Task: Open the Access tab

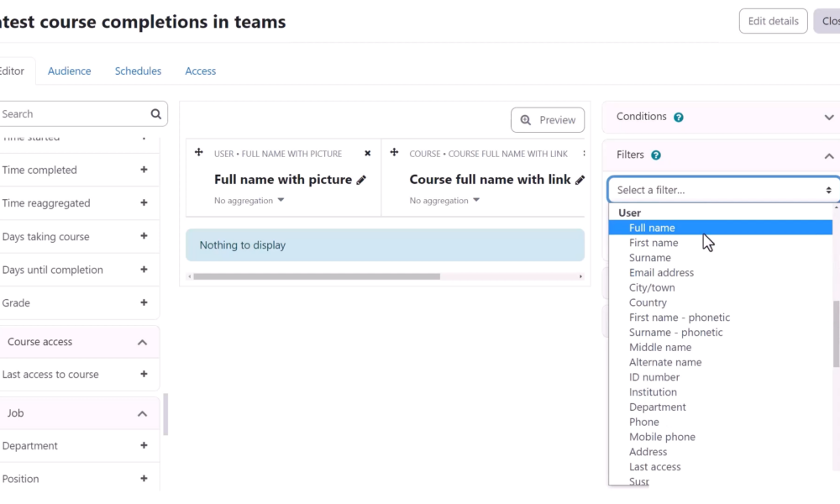Action: [x=200, y=71]
